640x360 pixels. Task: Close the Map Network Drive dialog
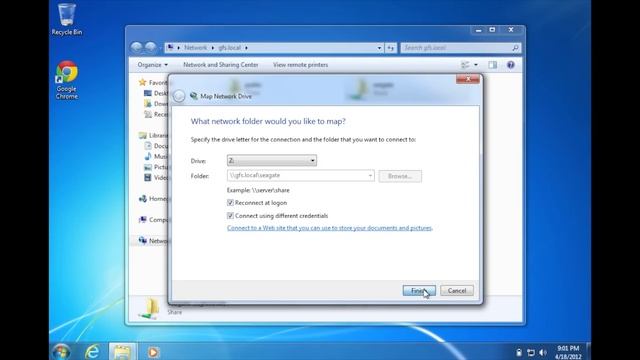tap(468, 79)
